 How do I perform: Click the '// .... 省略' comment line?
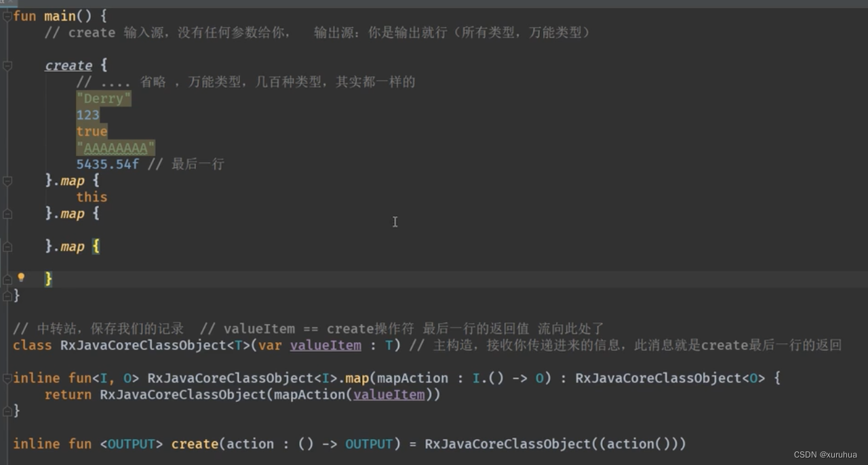pos(246,82)
